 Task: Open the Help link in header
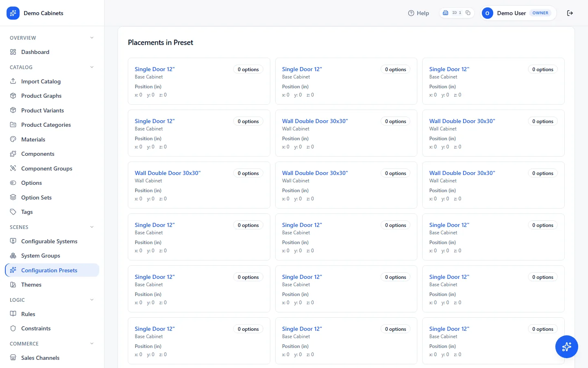tap(419, 13)
